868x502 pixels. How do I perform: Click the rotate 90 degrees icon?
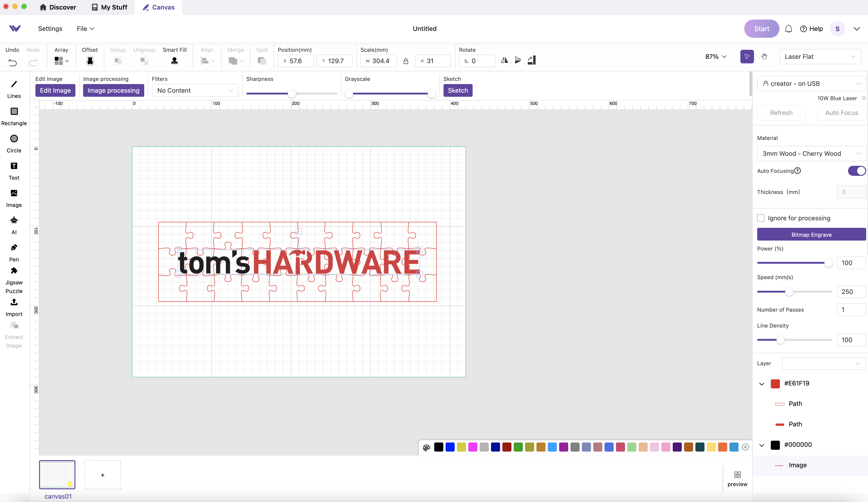(531, 60)
